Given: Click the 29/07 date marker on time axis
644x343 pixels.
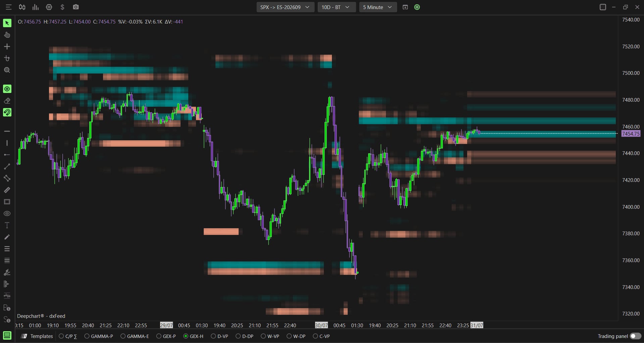Looking at the screenshot, I should pyautogui.click(x=166, y=325).
